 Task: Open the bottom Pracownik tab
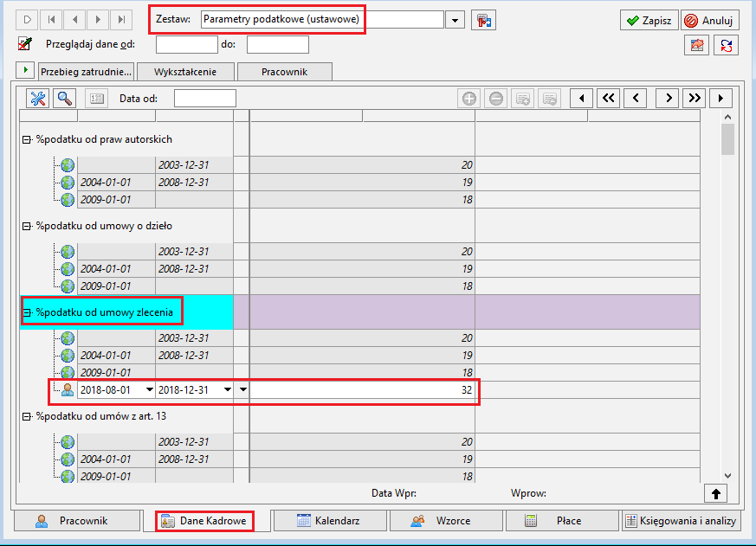(77, 520)
